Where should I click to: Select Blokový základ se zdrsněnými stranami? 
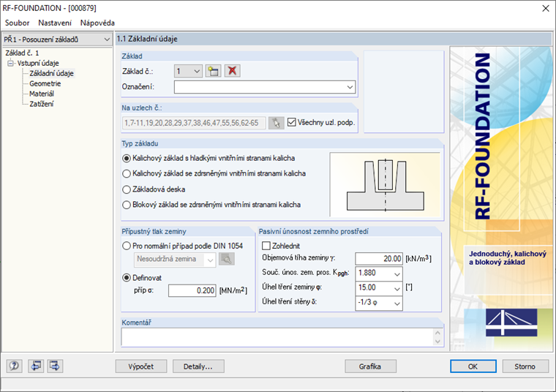tap(127, 205)
